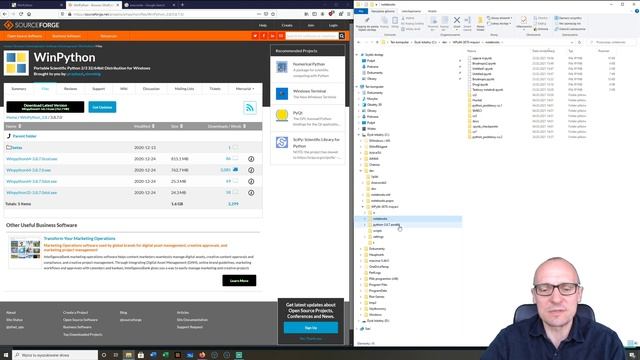This screenshot has height=360, width=640.
Task: Click Explorer up-directory arrow
Action: pyautogui.click(x=377, y=42)
